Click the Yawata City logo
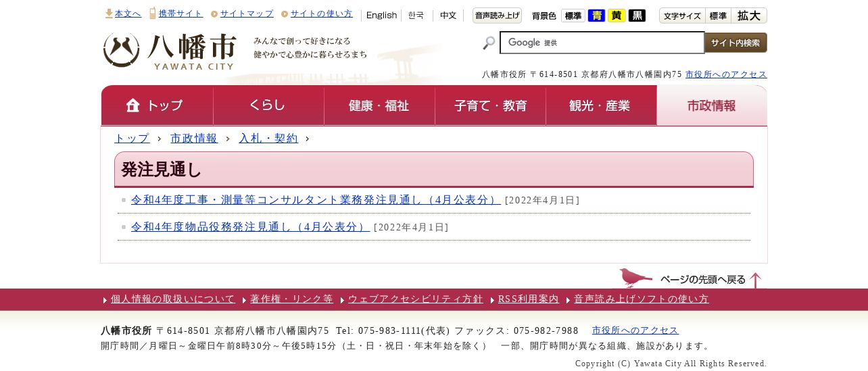 pyautogui.click(x=170, y=51)
